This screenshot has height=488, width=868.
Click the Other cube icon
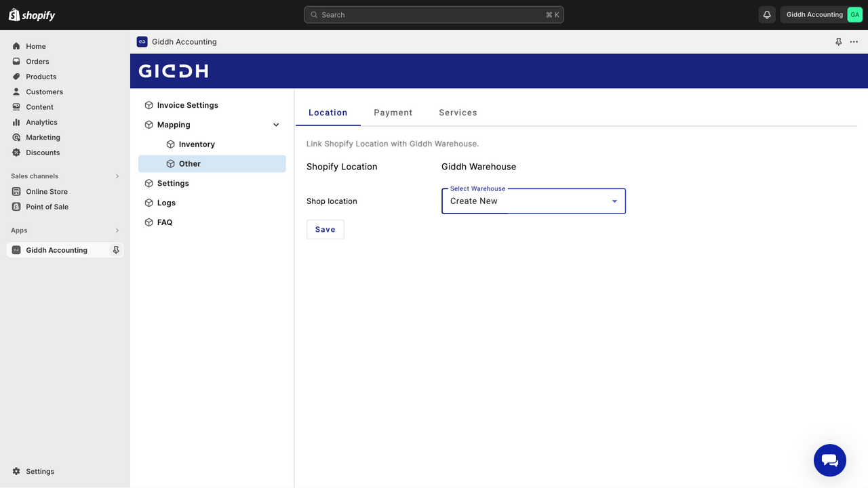point(171,164)
